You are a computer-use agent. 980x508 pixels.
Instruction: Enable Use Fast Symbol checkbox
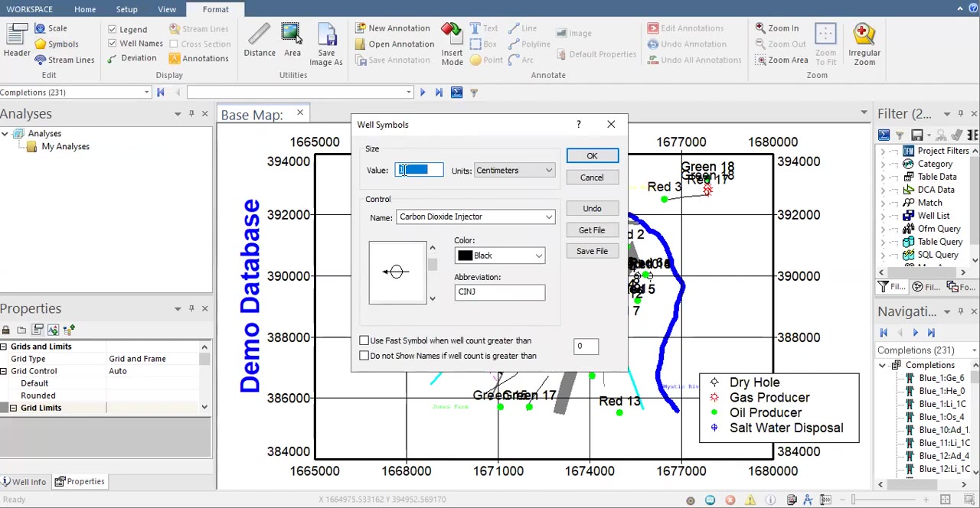click(364, 340)
